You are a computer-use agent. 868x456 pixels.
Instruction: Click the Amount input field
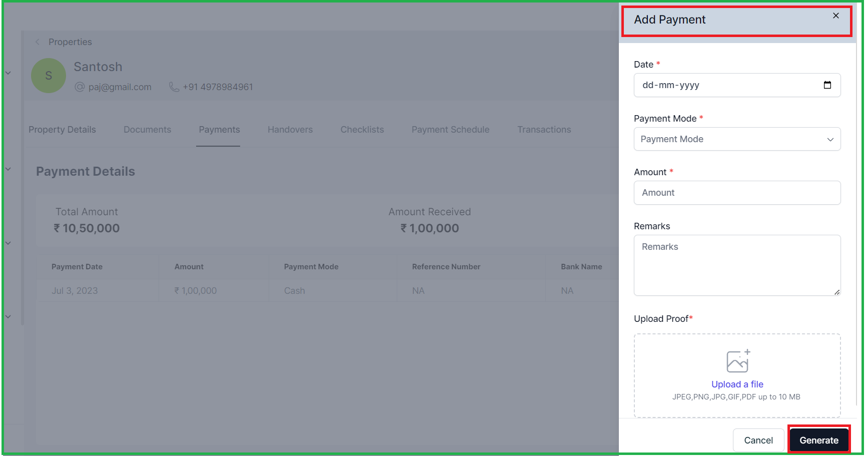pos(737,193)
